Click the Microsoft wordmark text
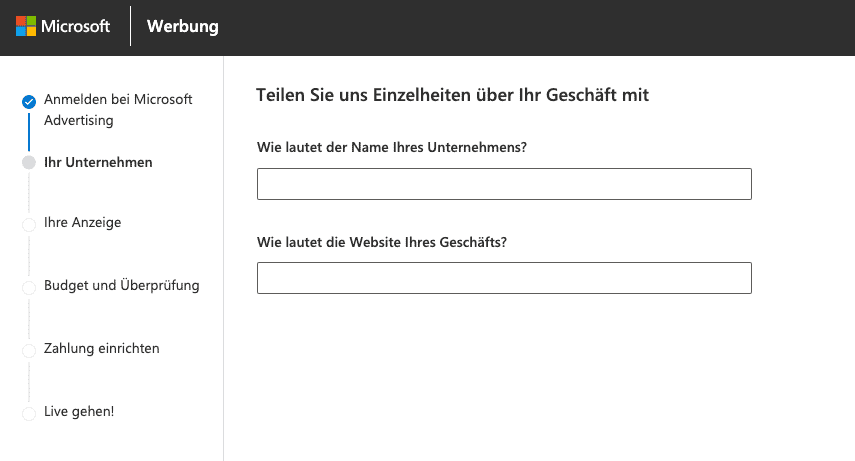 click(x=75, y=26)
